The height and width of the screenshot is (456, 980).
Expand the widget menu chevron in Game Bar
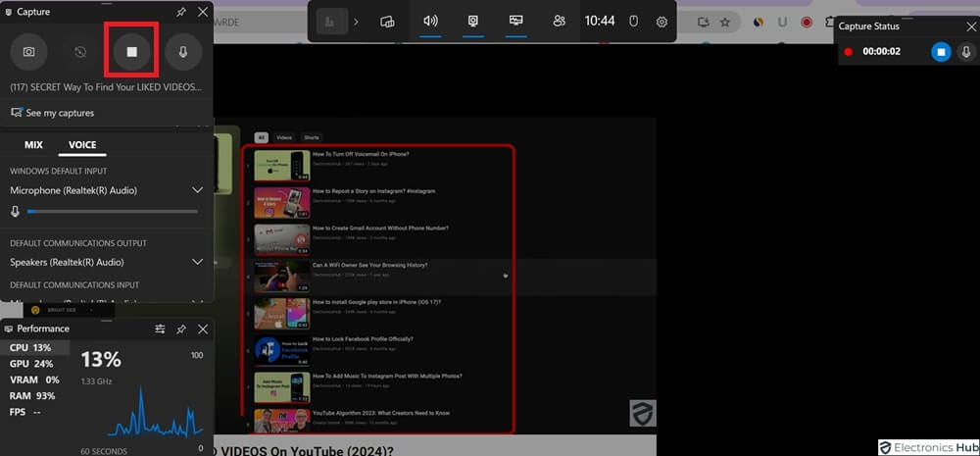tap(356, 21)
